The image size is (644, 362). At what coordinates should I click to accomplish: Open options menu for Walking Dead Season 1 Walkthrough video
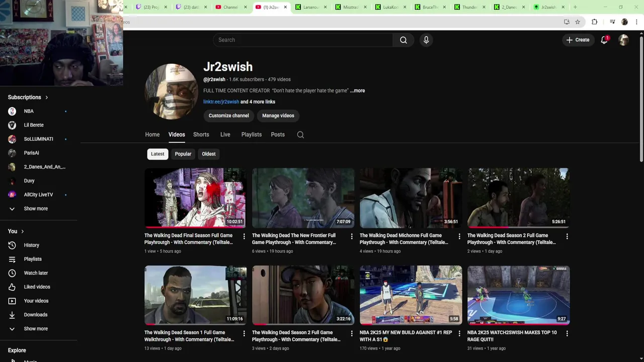coord(244,333)
